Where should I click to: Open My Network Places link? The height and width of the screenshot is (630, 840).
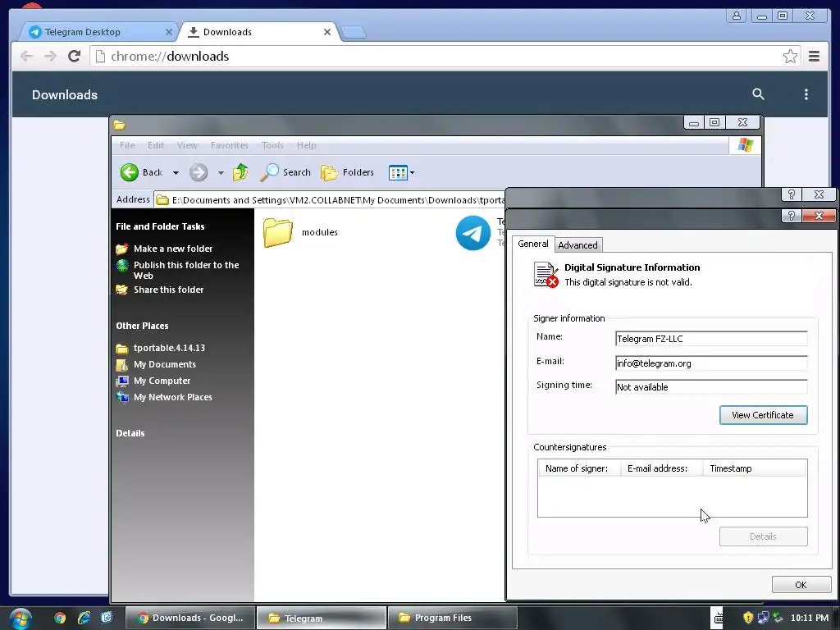pos(173,398)
